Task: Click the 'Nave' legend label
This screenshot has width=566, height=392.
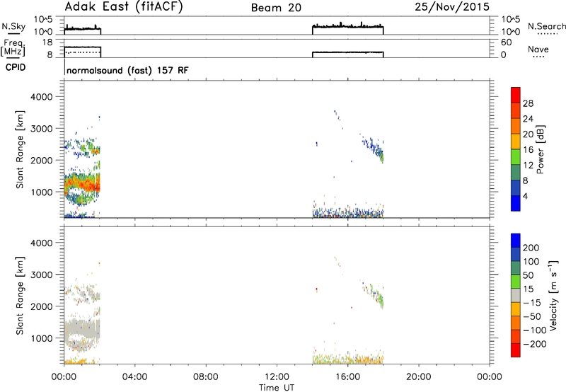Action: [x=538, y=49]
